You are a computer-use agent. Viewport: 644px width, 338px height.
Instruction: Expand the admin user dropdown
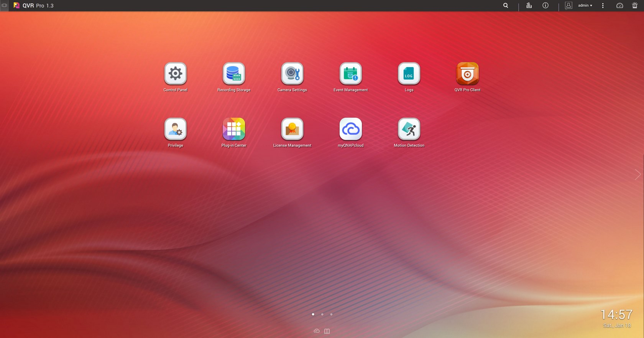[x=585, y=5]
